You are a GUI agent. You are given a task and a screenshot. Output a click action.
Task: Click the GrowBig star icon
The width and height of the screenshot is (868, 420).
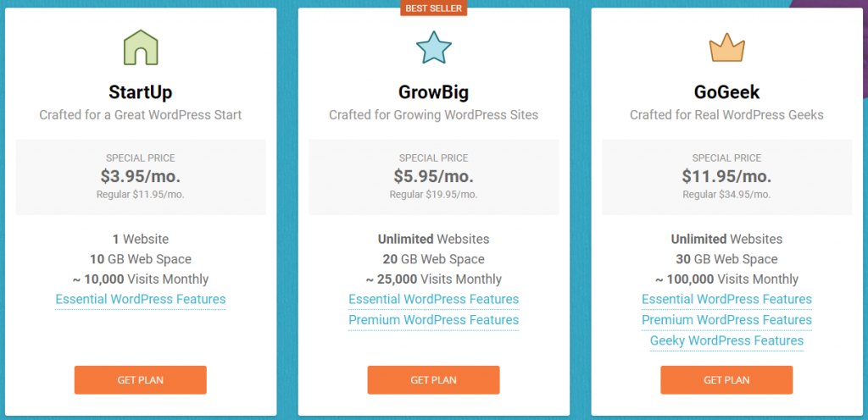click(x=433, y=48)
